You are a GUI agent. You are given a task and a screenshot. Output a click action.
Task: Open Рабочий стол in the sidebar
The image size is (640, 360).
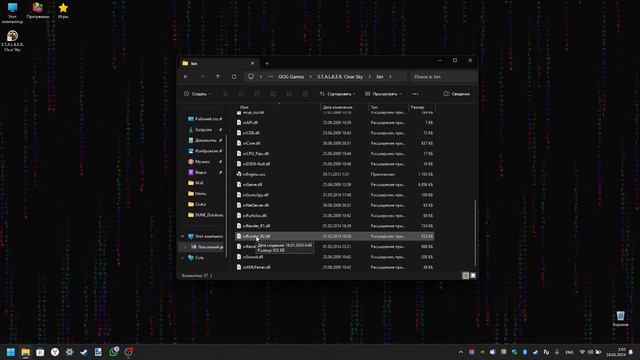pyautogui.click(x=204, y=119)
